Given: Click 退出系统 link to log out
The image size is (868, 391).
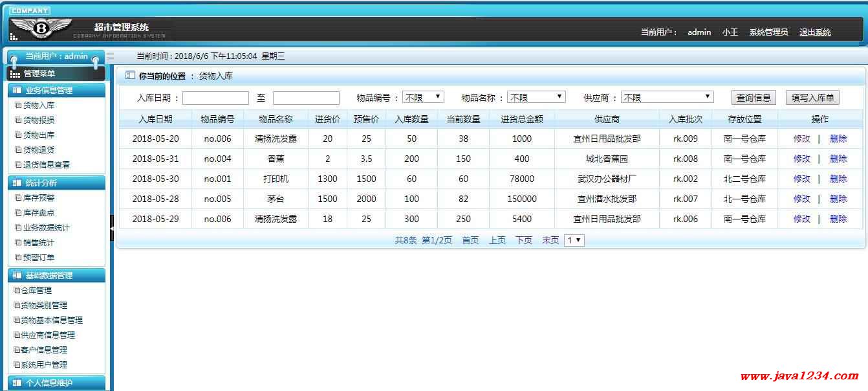Looking at the screenshot, I should point(814,32).
